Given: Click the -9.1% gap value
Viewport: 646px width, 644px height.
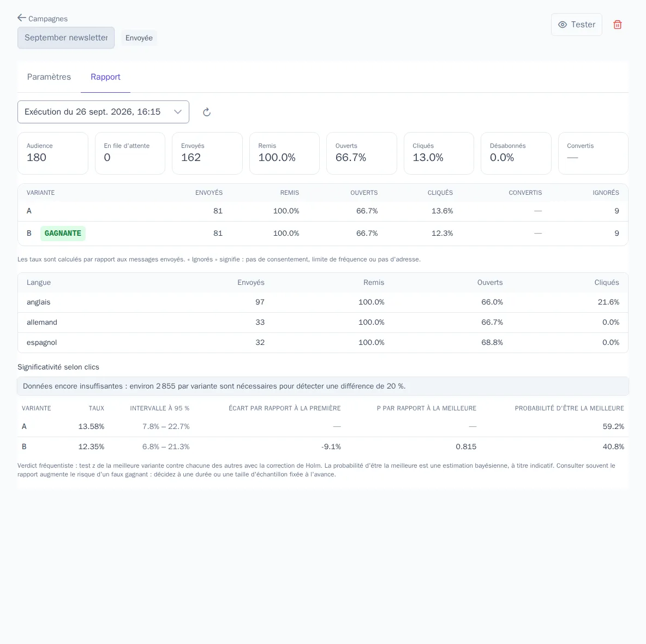Looking at the screenshot, I should click(331, 446).
